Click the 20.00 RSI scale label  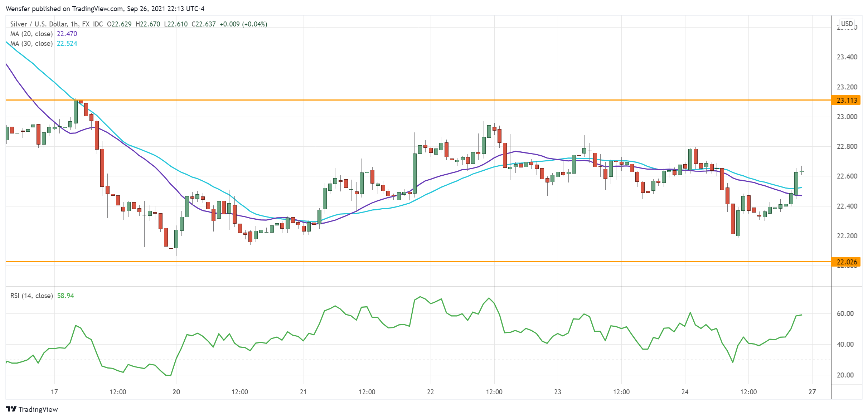(x=845, y=375)
